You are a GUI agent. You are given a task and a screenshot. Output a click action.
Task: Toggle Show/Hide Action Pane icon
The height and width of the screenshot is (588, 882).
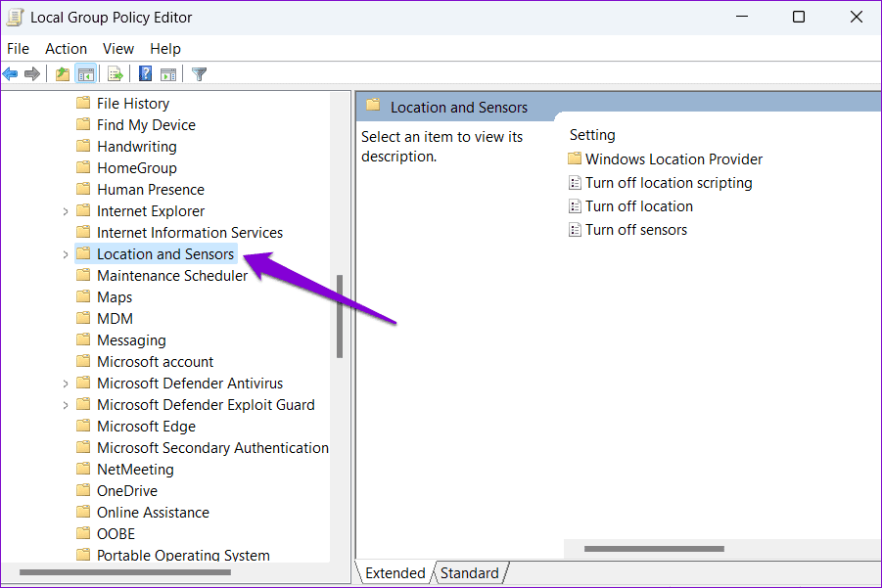click(168, 73)
